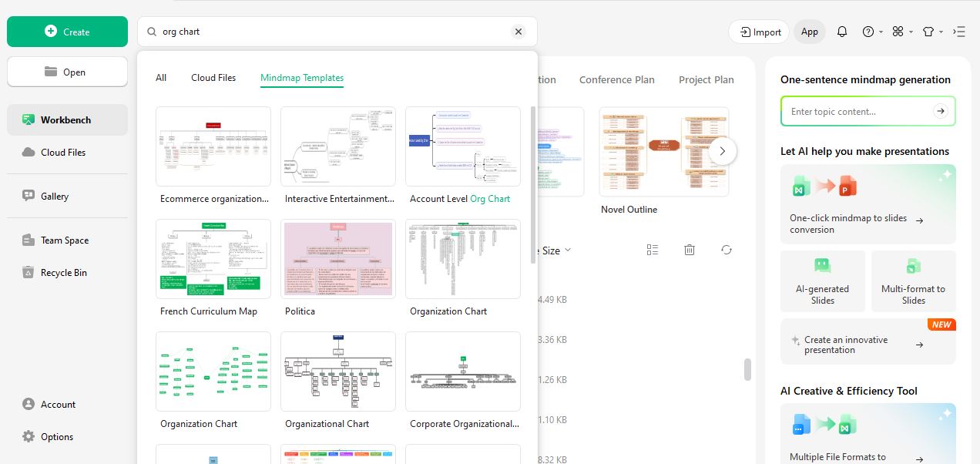Click the search magnifier icon
Screen dimensions: 980x464
[150, 32]
